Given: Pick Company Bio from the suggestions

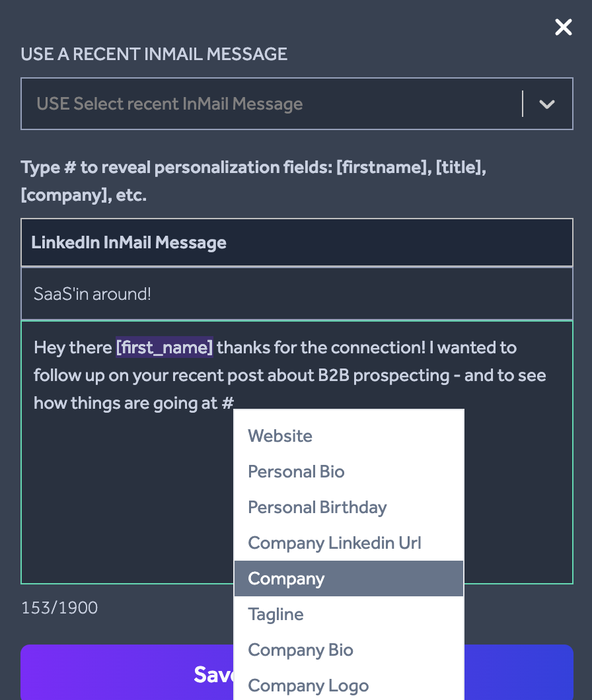Looking at the screenshot, I should (348, 650).
